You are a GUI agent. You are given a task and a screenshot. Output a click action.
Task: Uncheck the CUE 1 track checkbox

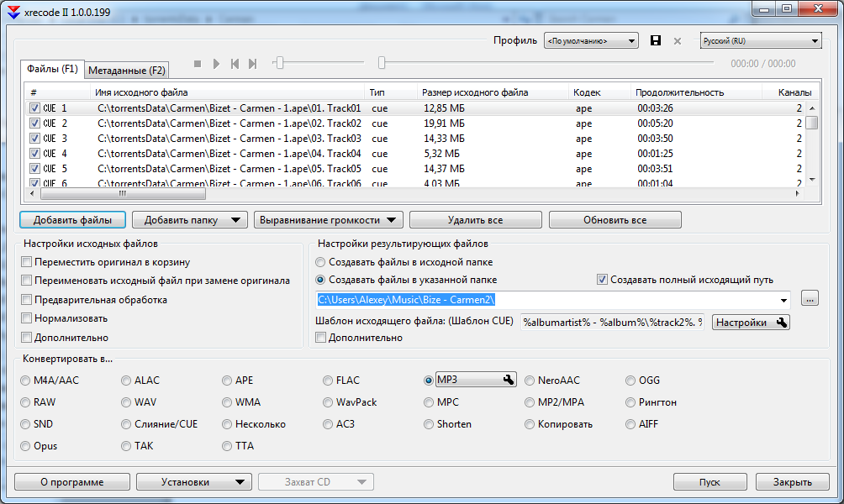(34, 108)
